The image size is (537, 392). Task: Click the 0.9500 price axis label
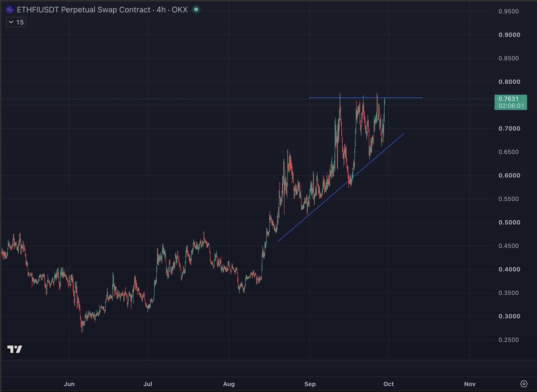click(x=509, y=11)
